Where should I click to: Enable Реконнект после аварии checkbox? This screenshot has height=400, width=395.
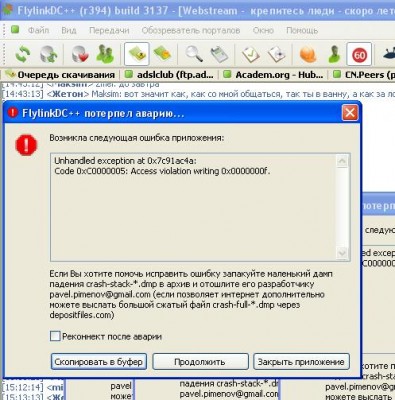(55, 336)
